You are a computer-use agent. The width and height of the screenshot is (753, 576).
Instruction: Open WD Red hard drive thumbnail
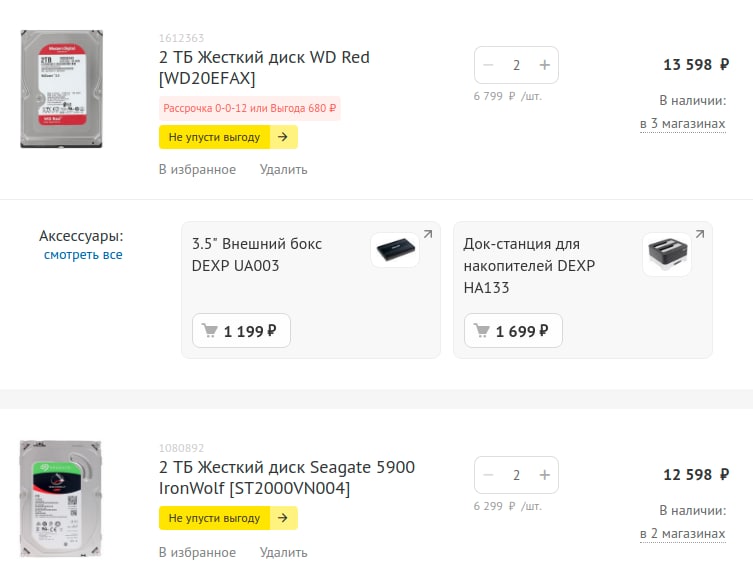pyautogui.click(x=61, y=89)
